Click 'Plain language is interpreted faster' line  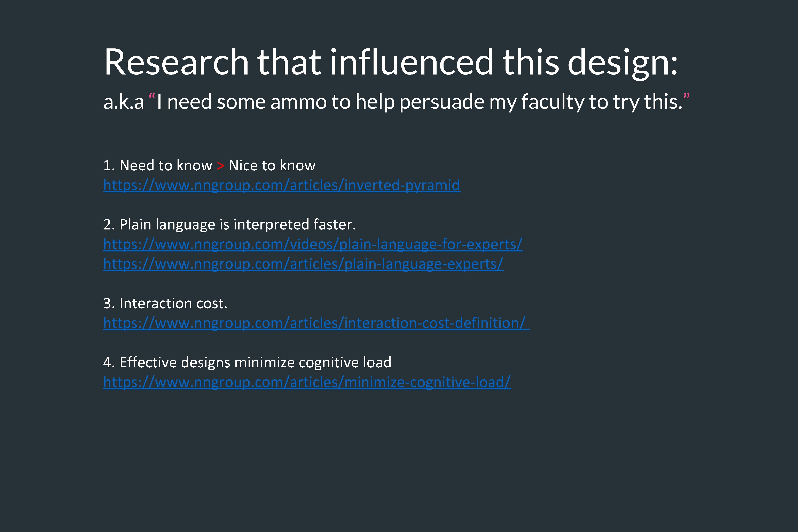click(x=229, y=225)
